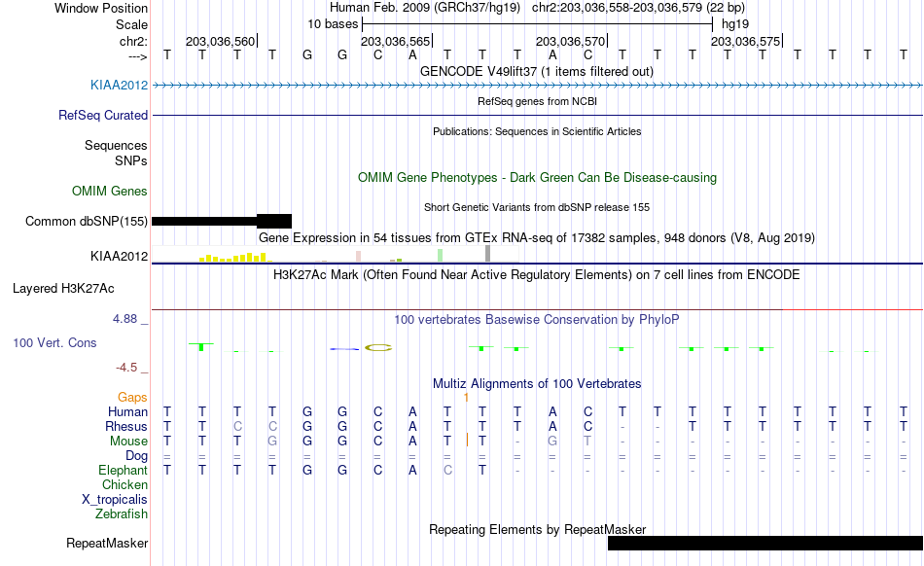Click the 4.88 PhyloP upper scale value
The width and height of the screenshot is (924, 566).
pos(124,319)
